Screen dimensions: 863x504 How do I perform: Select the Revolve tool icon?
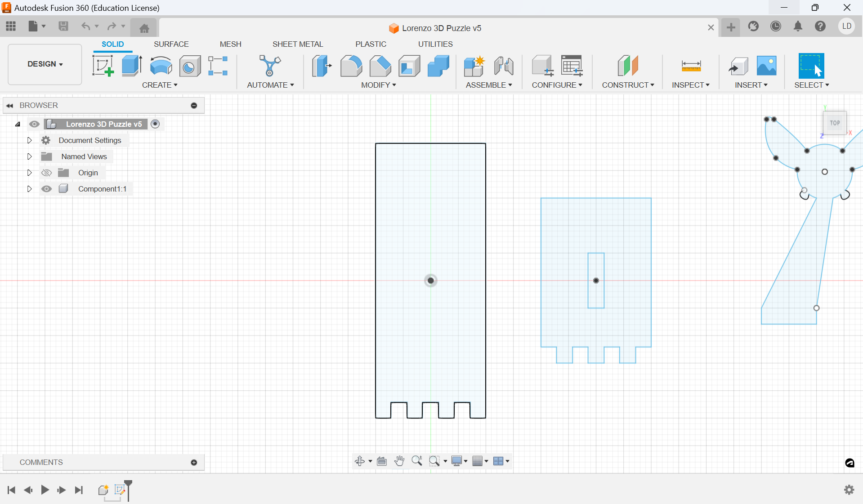pyautogui.click(x=161, y=66)
